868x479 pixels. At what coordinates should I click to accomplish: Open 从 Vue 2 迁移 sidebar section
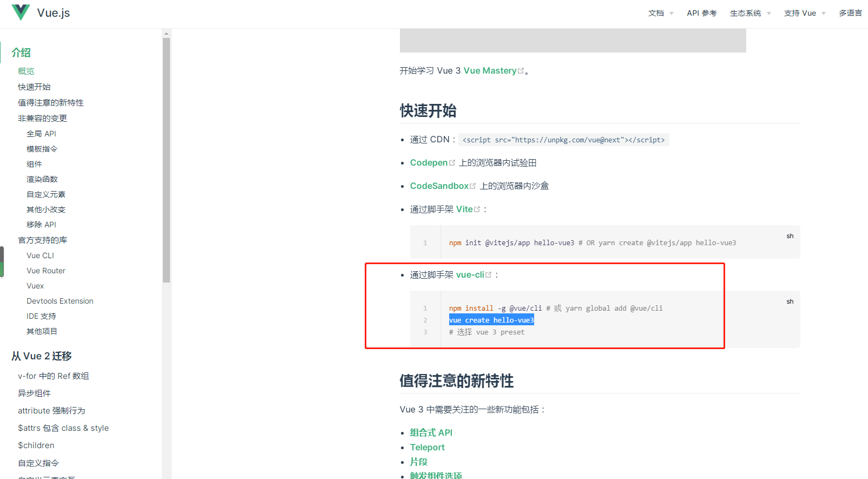pyautogui.click(x=42, y=356)
